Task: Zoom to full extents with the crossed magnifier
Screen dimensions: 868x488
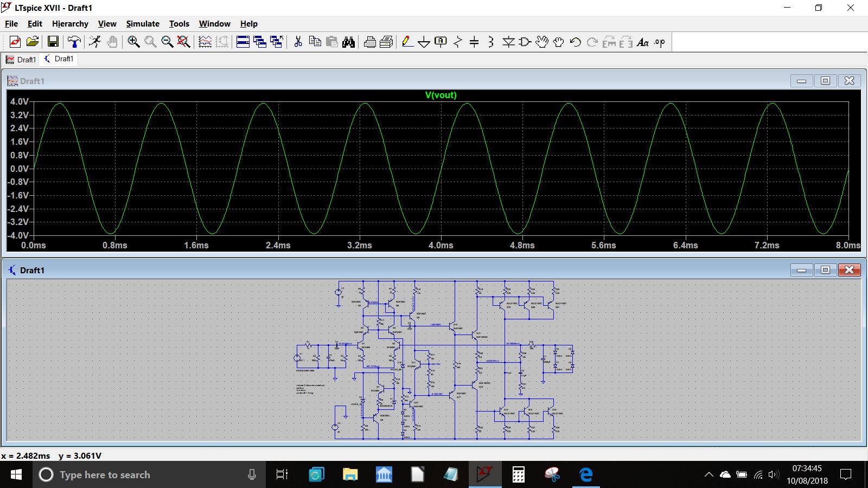Action: pyautogui.click(x=184, y=42)
